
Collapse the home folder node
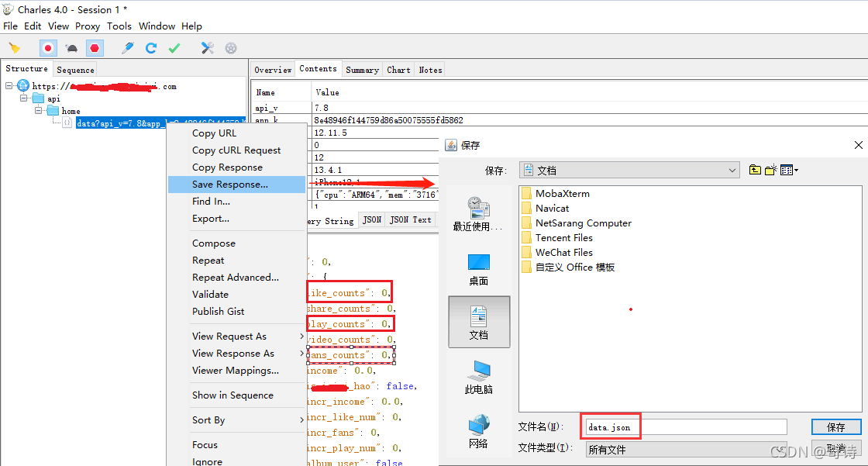point(38,111)
